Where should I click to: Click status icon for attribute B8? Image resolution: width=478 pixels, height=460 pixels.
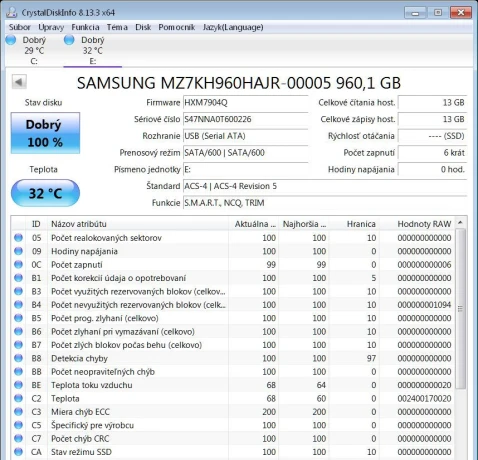[x=18, y=358]
